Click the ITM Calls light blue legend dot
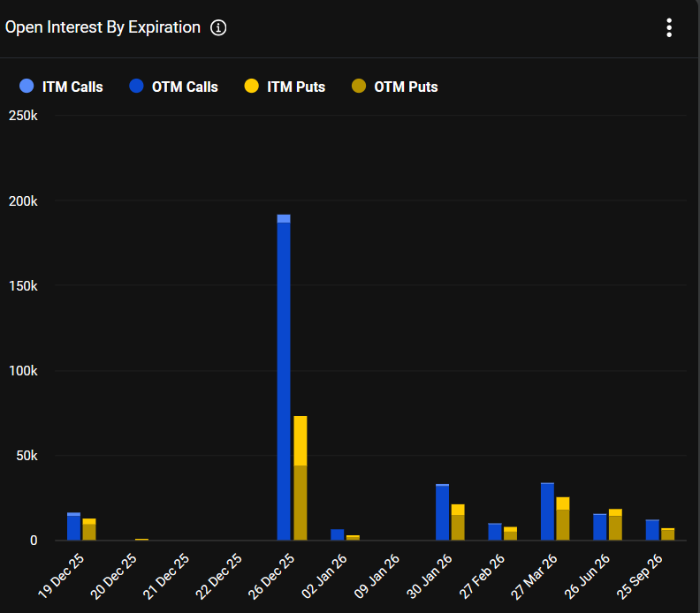The width and height of the screenshot is (700, 613). coord(27,87)
